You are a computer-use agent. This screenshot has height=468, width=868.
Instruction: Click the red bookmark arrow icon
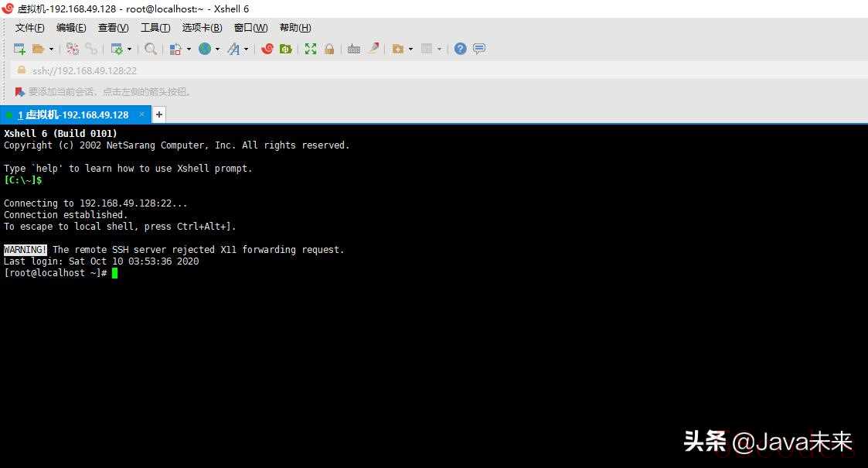point(20,92)
